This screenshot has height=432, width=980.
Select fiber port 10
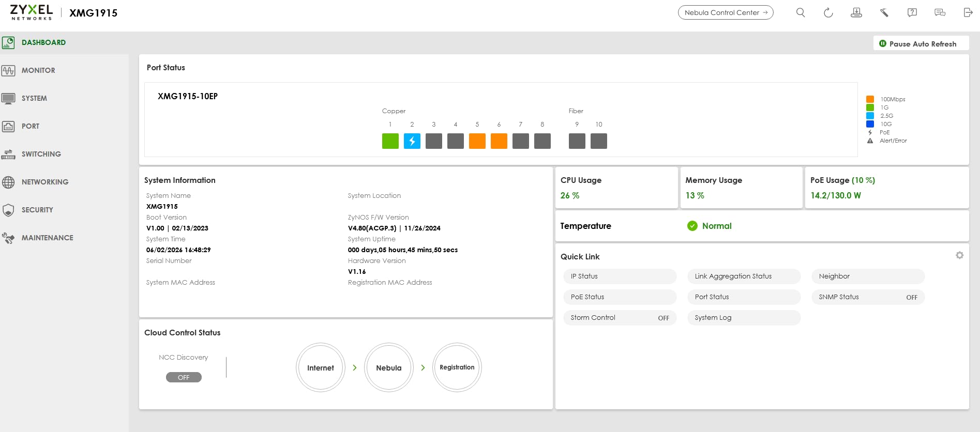(599, 141)
